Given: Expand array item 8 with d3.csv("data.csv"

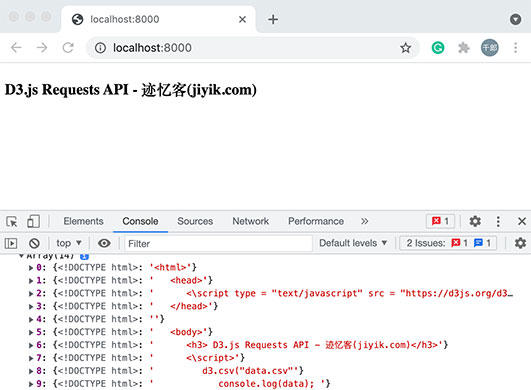Looking at the screenshot, I should (31, 371).
